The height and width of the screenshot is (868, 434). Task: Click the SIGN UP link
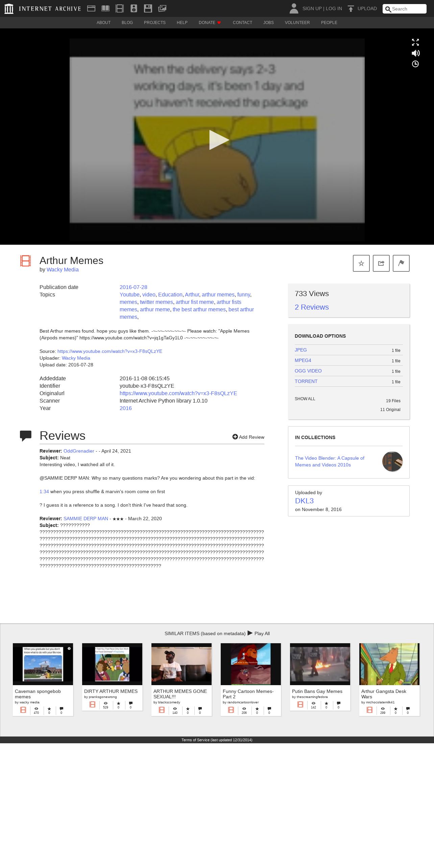click(312, 8)
